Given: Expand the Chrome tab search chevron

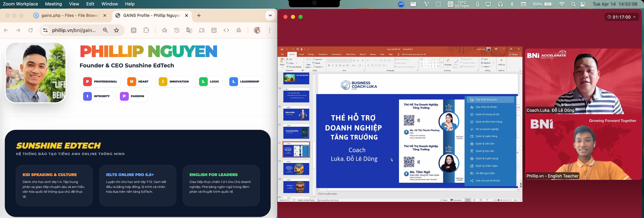Looking at the screenshot, I should click(270, 15).
